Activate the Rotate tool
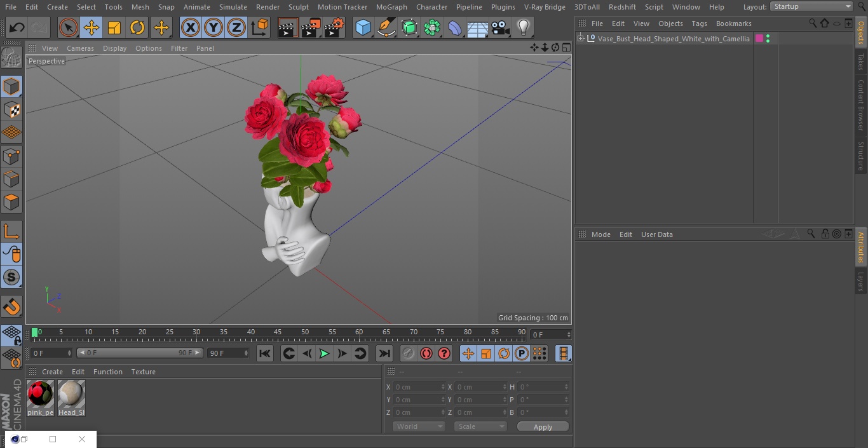The height and width of the screenshot is (448, 868). pos(137,28)
